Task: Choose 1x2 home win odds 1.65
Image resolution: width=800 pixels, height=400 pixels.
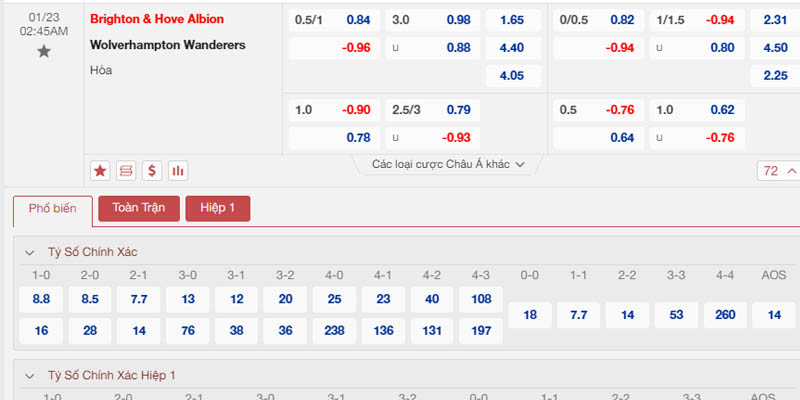Action: [511, 20]
